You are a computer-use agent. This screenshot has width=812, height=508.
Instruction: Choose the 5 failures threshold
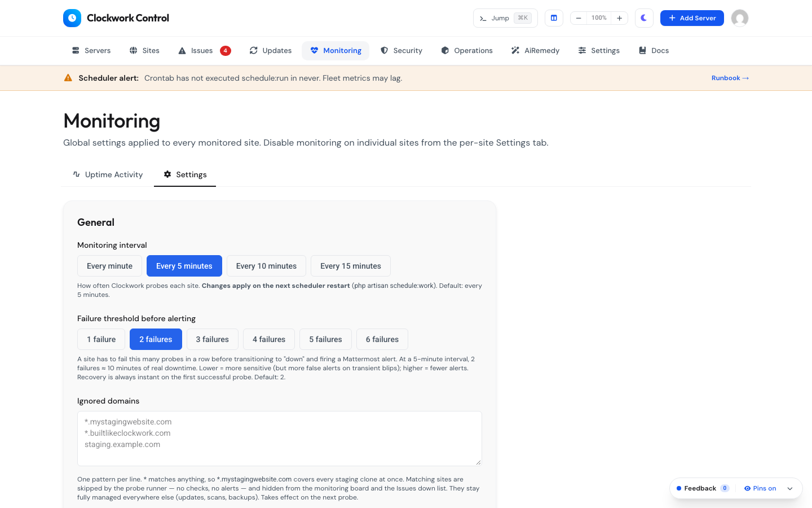[326, 339]
